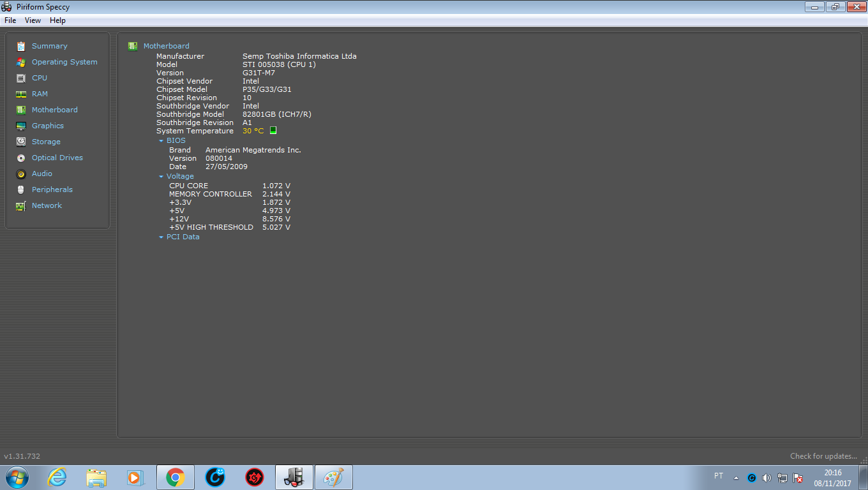Open the Optical Drives disc icon
Image resolution: width=868 pixels, height=490 pixels.
coord(21,158)
